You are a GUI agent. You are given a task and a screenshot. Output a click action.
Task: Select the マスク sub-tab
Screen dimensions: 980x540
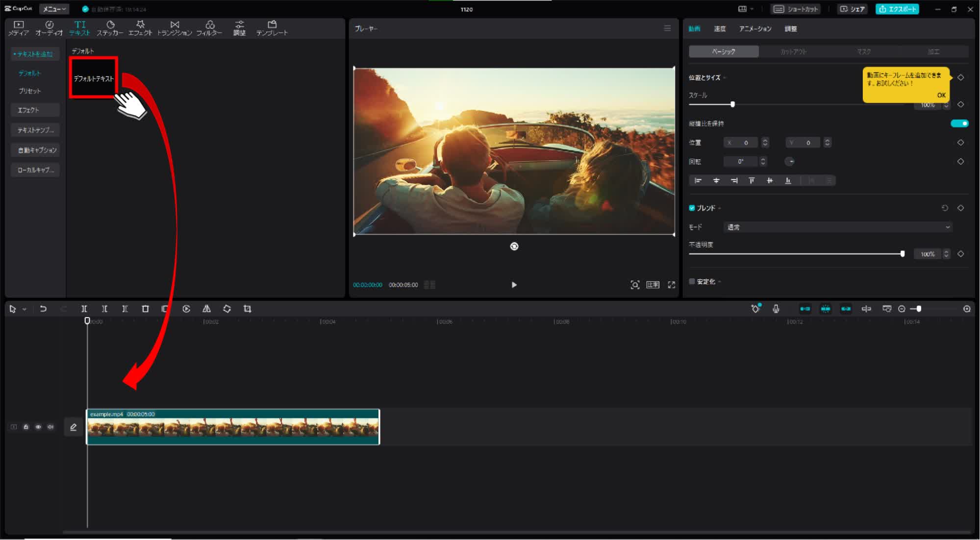(864, 51)
